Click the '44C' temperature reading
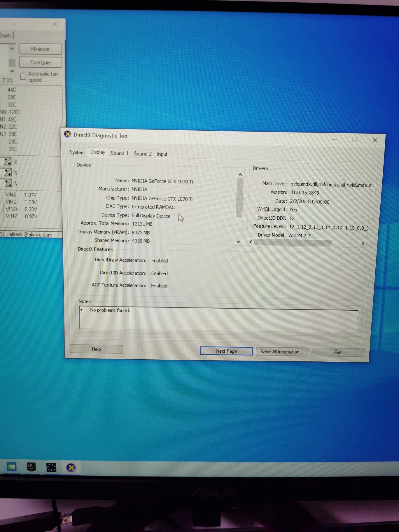The height and width of the screenshot is (532, 399). [12, 90]
